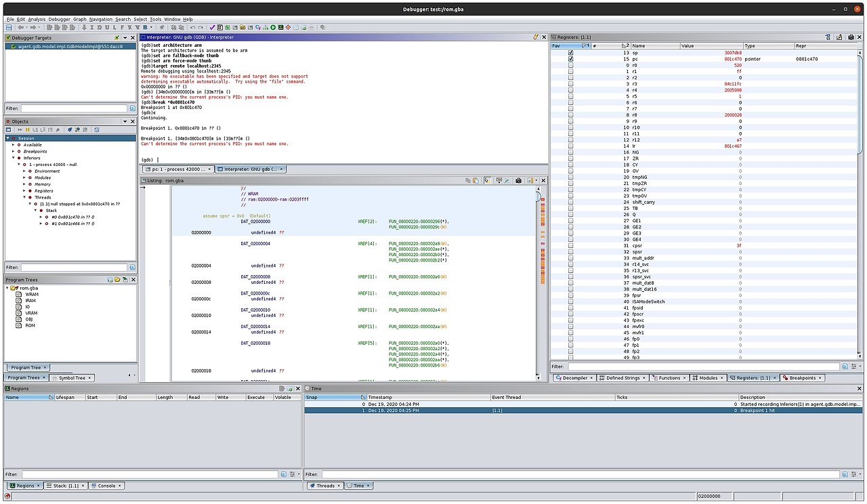Close the Debugger Targets panel
The height and width of the screenshot is (504, 867).
pos(133,38)
